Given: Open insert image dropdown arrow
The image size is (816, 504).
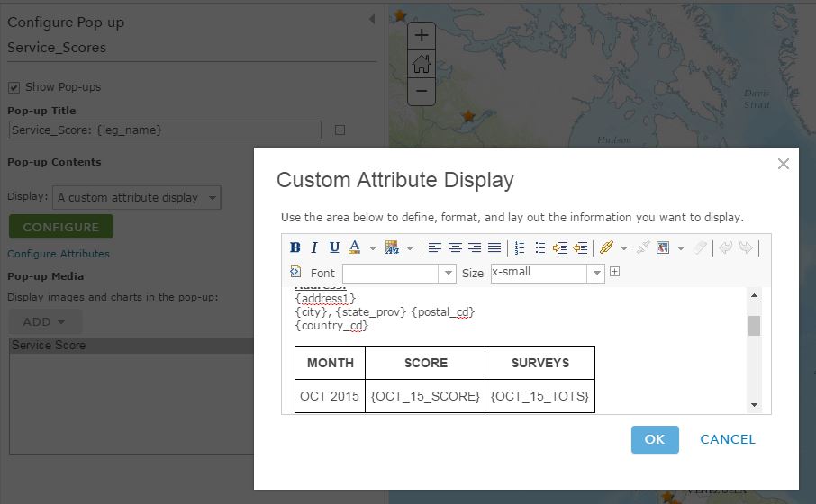Looking at the screenshot, I should [x=681, y=248].
